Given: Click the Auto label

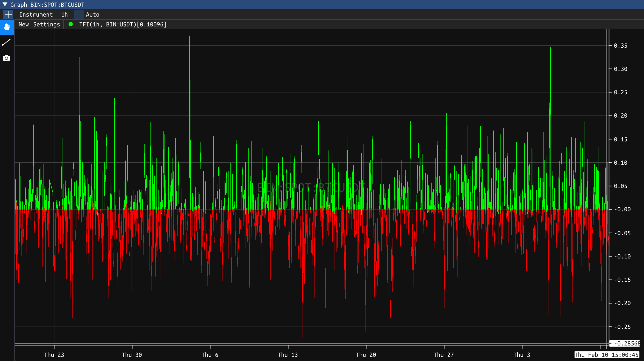Looking at the screenshot, I should (x=92, y=15).
